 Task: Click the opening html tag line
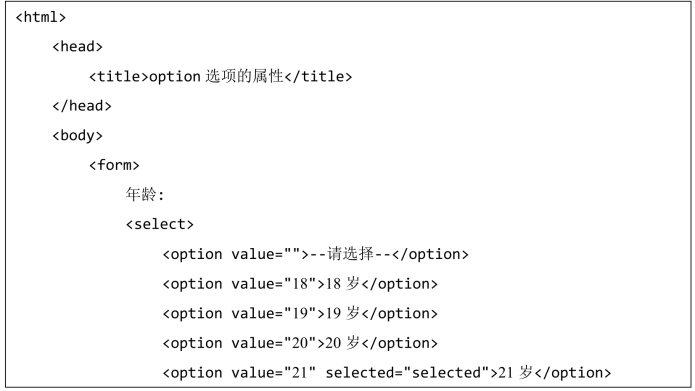[x=41, y=17]
